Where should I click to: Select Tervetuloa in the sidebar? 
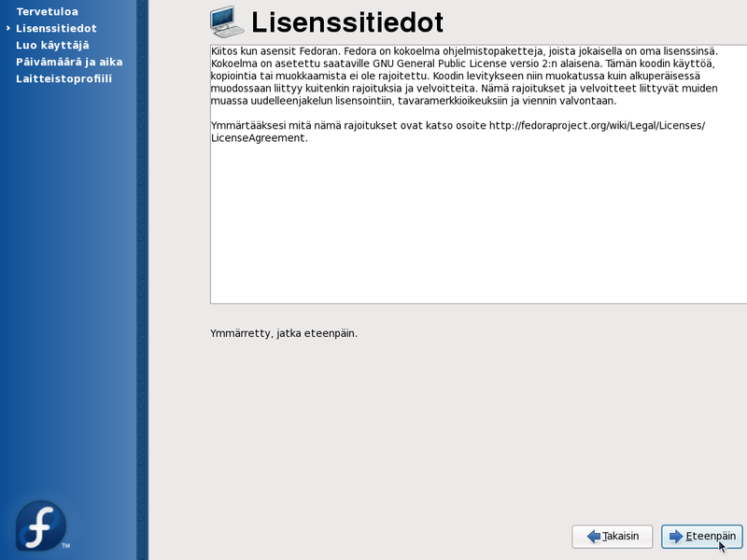tap(47, 12)
